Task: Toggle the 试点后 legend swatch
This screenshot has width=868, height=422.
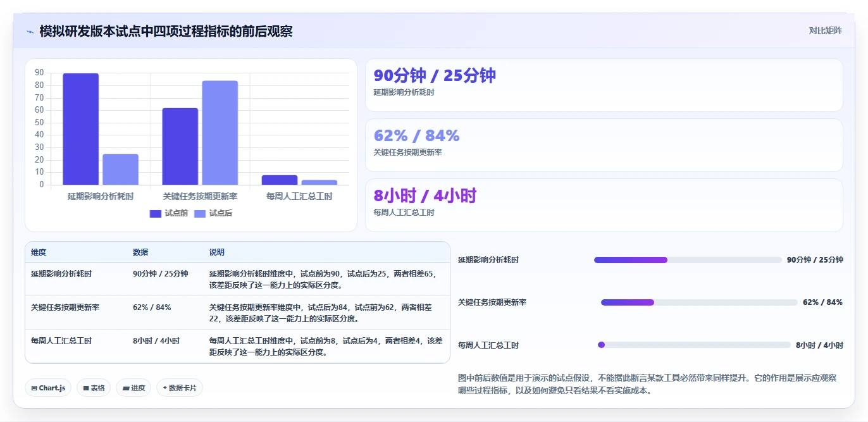Action: coord(200,213)
